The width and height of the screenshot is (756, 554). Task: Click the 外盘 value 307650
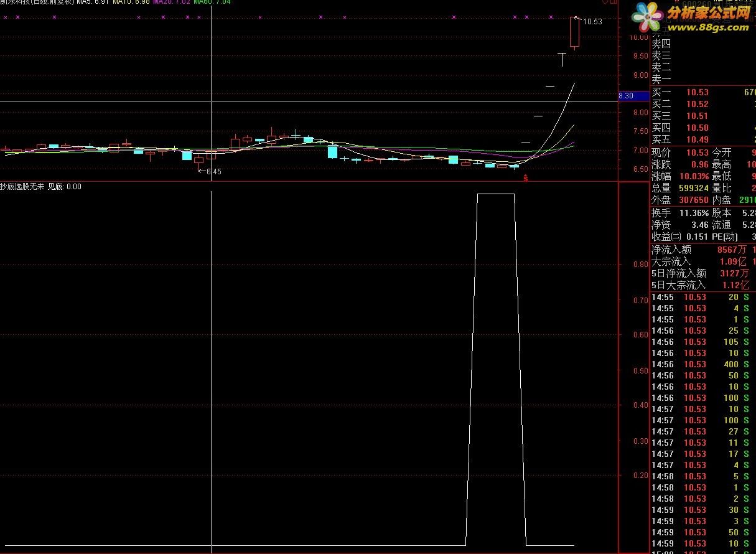point(693,200)
